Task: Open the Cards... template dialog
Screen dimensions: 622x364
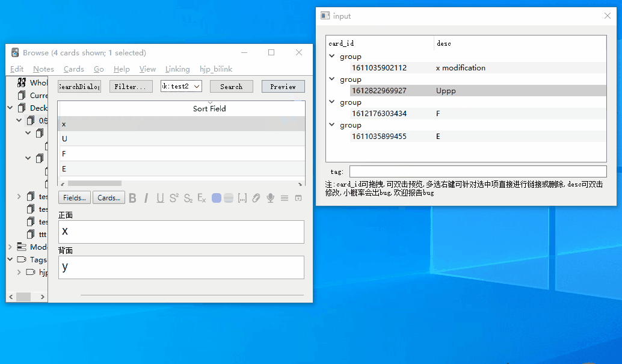Action: click(109, 198)
